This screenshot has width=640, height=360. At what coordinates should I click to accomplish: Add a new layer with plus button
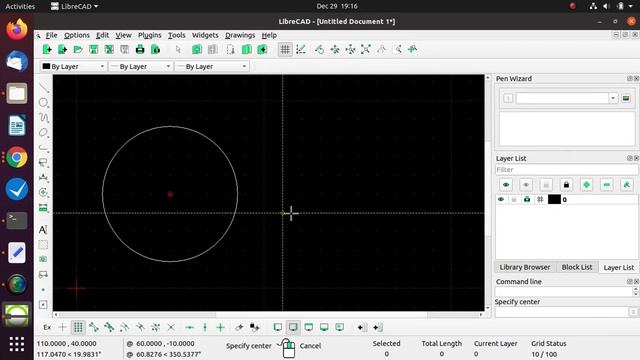pos(587,185)
